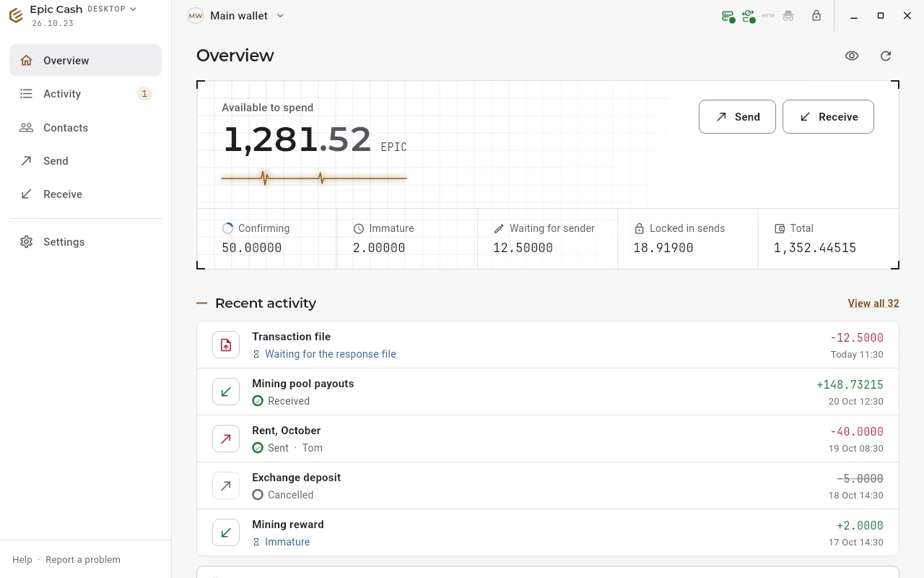Click the blue Immature status under Mining reward
Image resolution: width=924 pixels, height=578 pixels.
pos(281,542)
